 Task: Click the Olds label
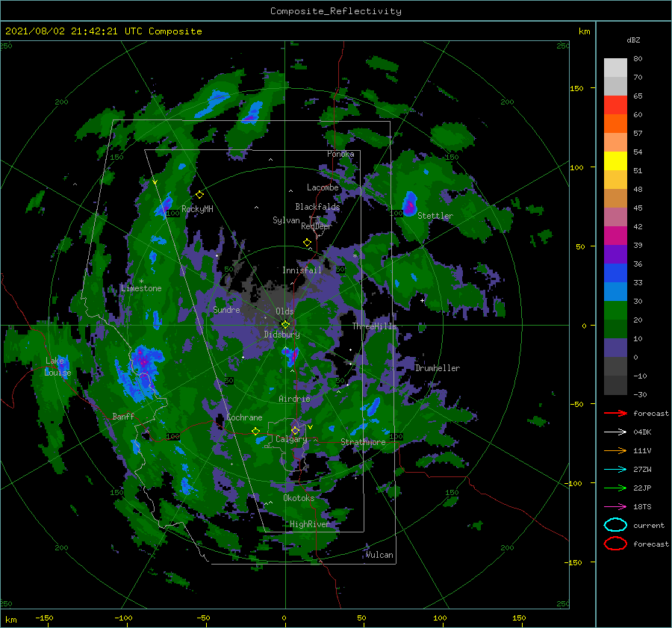284,311
